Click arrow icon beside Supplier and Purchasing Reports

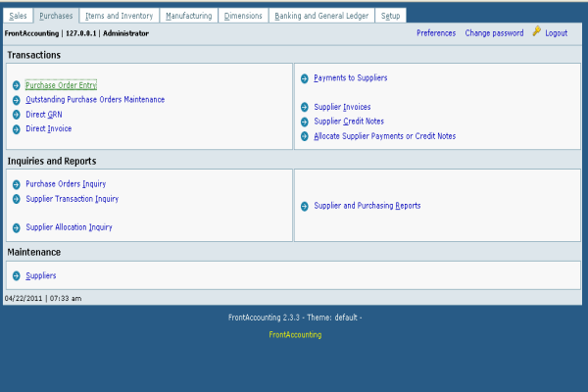pyautogui.click(x=305, y=207)
